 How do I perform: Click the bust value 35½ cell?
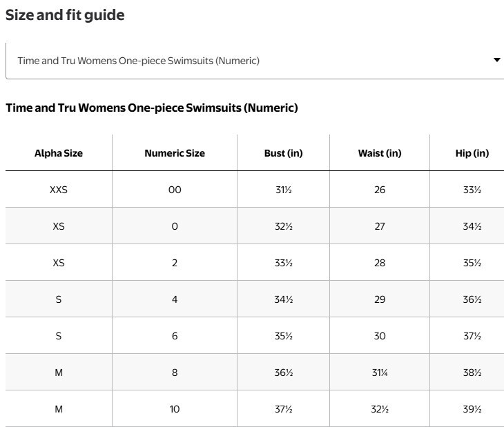click(x=284, y=336)
